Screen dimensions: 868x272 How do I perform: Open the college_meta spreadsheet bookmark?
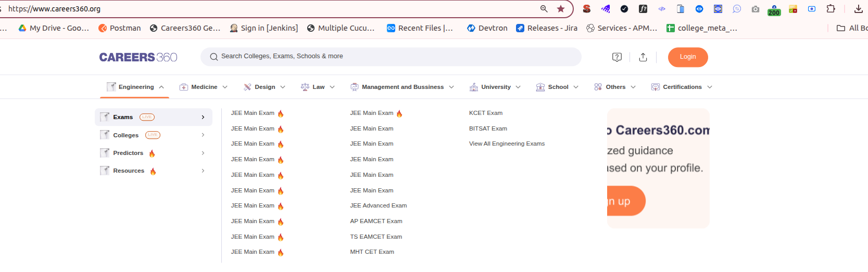pyautogui.click(x=702, y=28)
